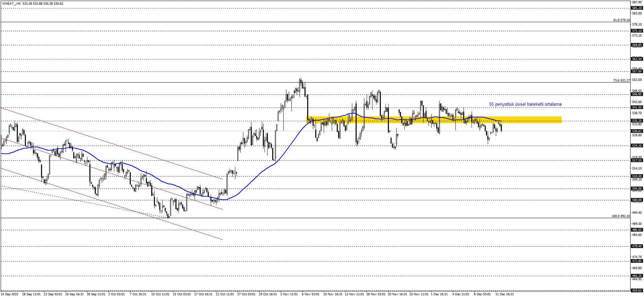The width and height of the screenshot is (644, 298).
Task: Click the WHEAT_,H4 chart symbol title
Action: tap(11, 4)
